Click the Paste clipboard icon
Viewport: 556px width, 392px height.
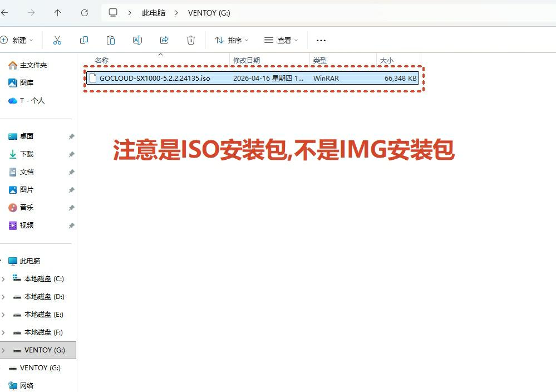[x=111, y=40]
